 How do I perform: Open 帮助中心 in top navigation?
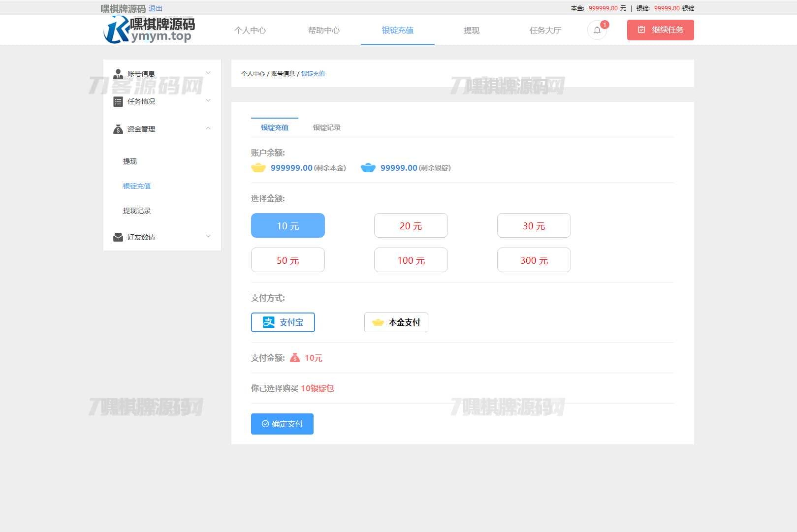tap(324, 30)
